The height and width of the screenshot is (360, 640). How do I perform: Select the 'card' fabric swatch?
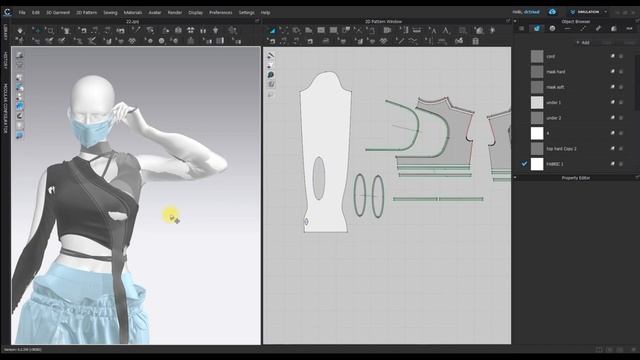[x=537, y=56]
